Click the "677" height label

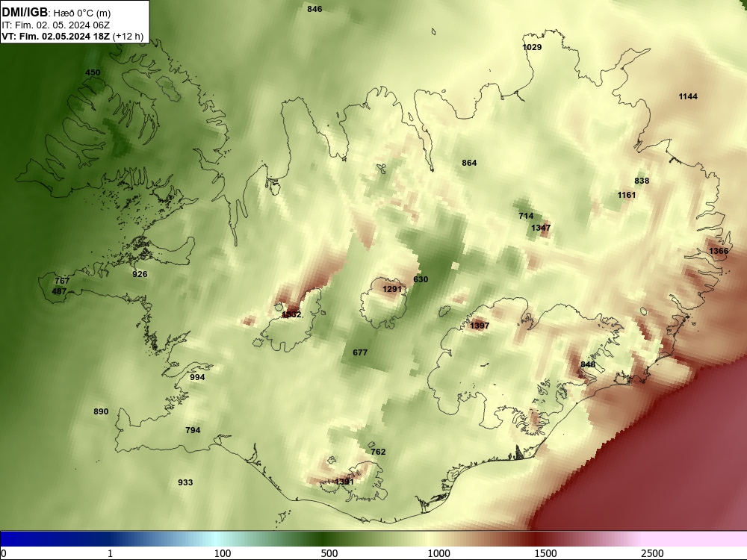click(x=360, y=353)
